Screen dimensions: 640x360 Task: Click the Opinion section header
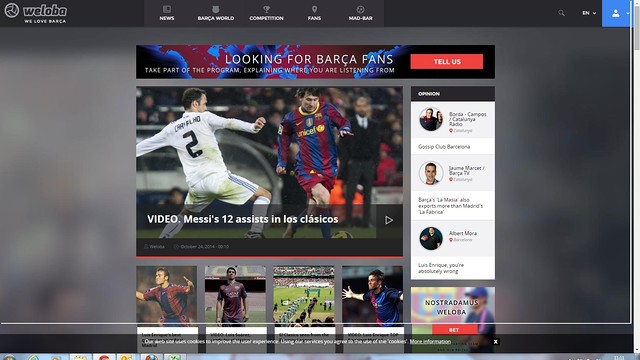(x=453, y=94)
